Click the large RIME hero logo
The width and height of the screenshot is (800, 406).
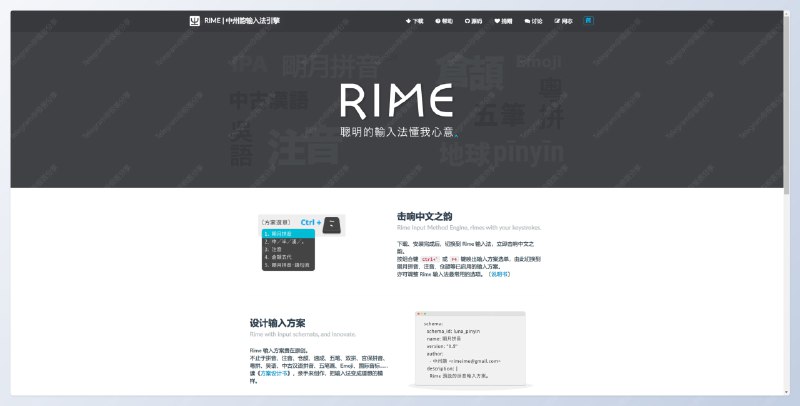397,100
